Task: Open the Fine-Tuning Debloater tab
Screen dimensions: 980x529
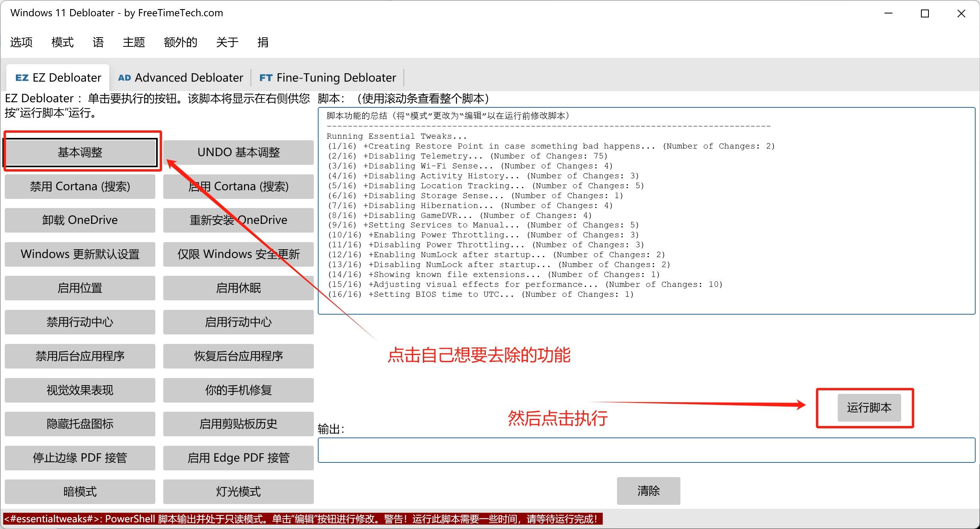Action: click(328, 78)
